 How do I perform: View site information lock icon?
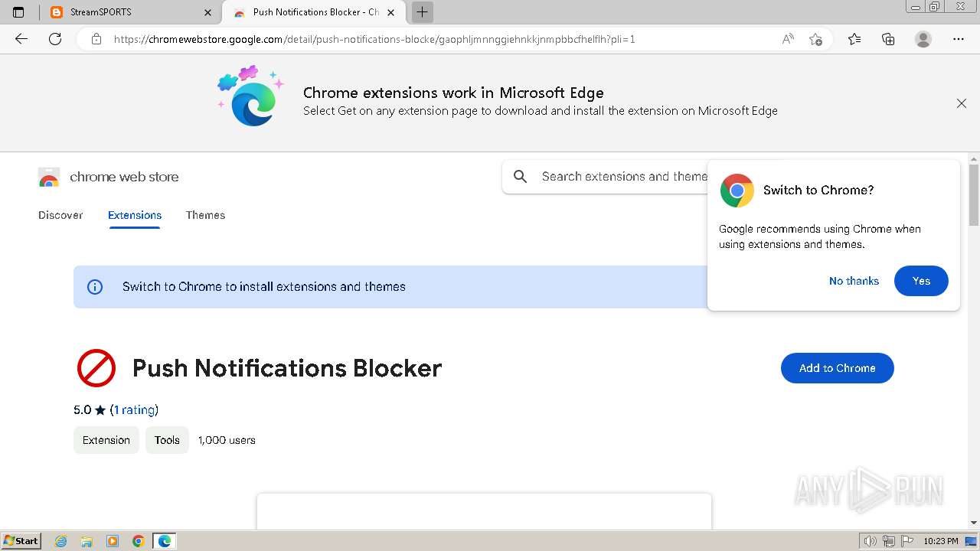pyautogui.click(x=96, y=39)
